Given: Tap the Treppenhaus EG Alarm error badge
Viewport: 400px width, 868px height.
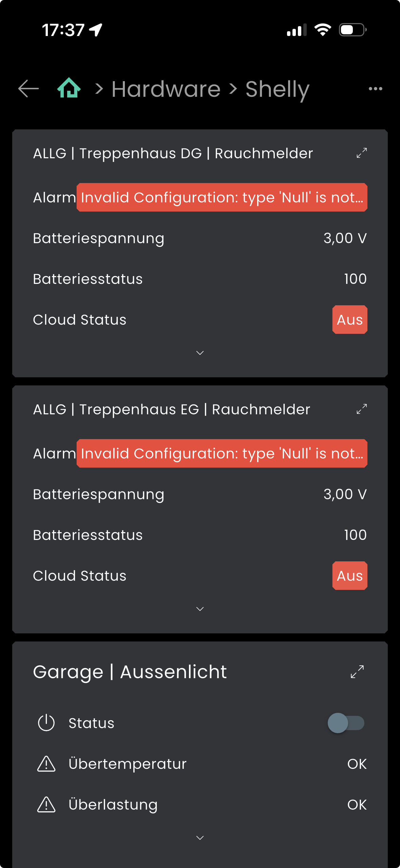Looking at the screenshot, I should [x=222, y=453].
